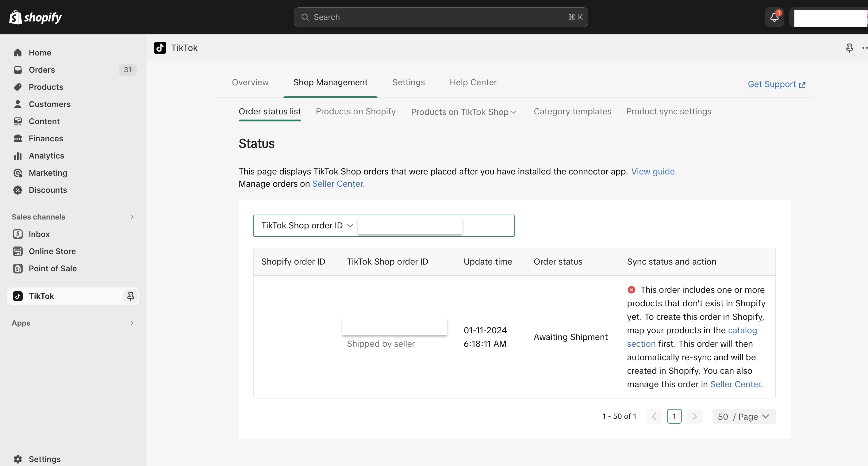Expand the Apps section
868x466 pixels.
(132, 323)
